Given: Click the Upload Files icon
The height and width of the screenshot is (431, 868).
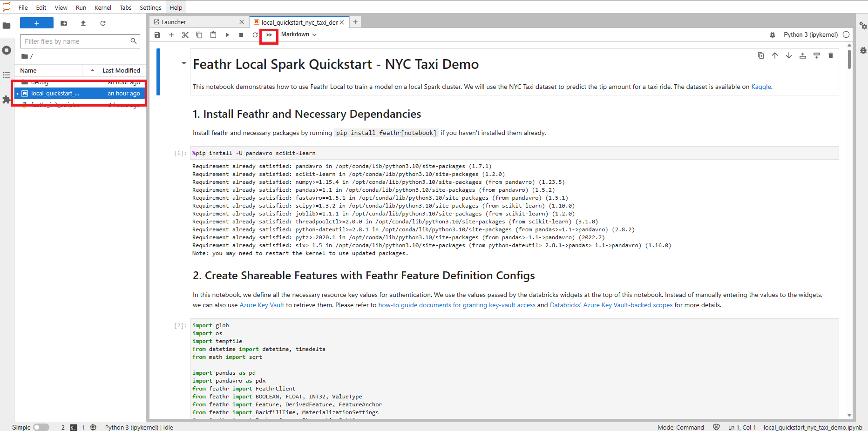Looking at the screenshot, I should 83,23.
